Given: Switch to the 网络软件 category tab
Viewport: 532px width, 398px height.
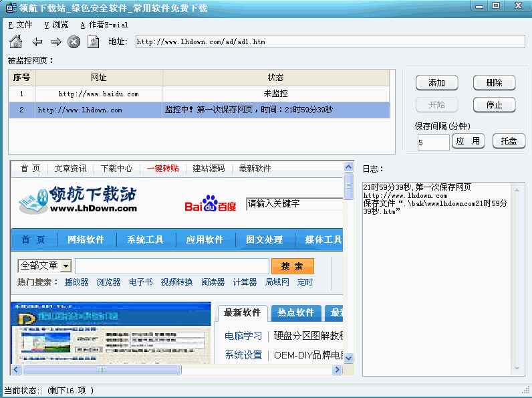Looking at the screenshot, I should click(86, 239).
